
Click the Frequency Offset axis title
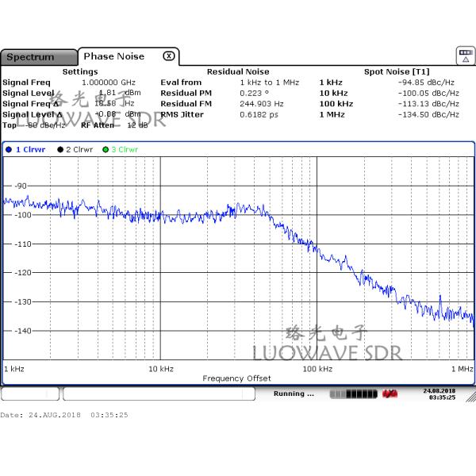(236, 378)
